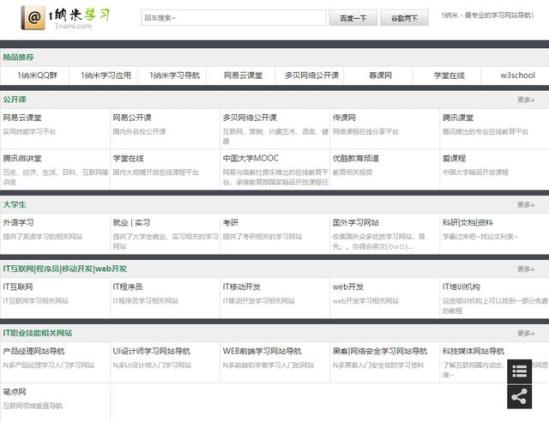Image resolution: width=549 pixels, height=422 pixels.
Task: Open 黑客|网络安全学习网站导航 link
Action: 380,351
